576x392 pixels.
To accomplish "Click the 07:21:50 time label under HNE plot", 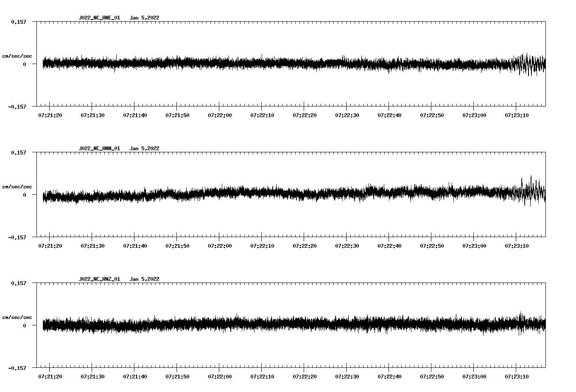I will (x=177, y=115).
